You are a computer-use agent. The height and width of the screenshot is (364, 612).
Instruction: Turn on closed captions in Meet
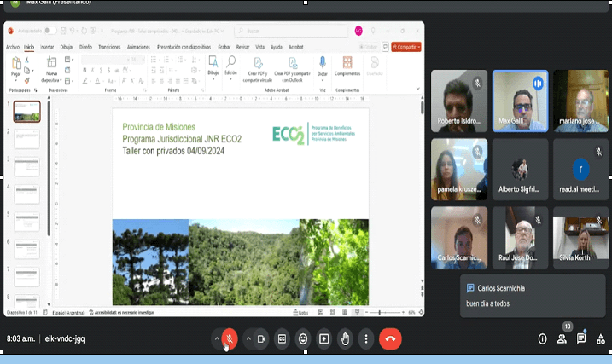coord(282,338)
